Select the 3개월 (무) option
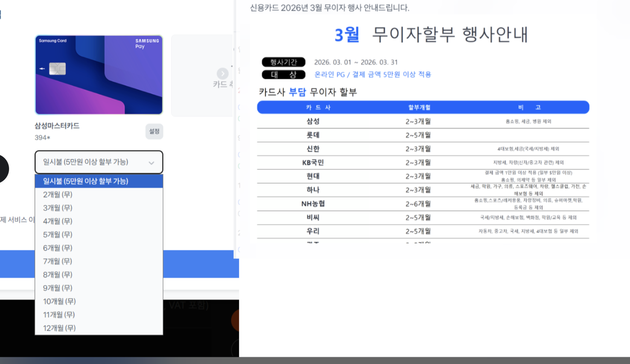The image size is (630, 364). click(99, 208)
